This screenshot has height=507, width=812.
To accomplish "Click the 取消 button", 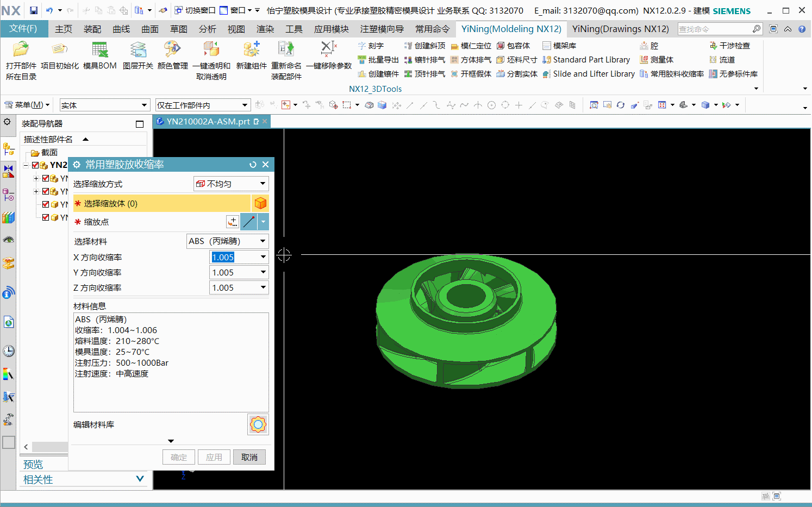I will (249, 457).
